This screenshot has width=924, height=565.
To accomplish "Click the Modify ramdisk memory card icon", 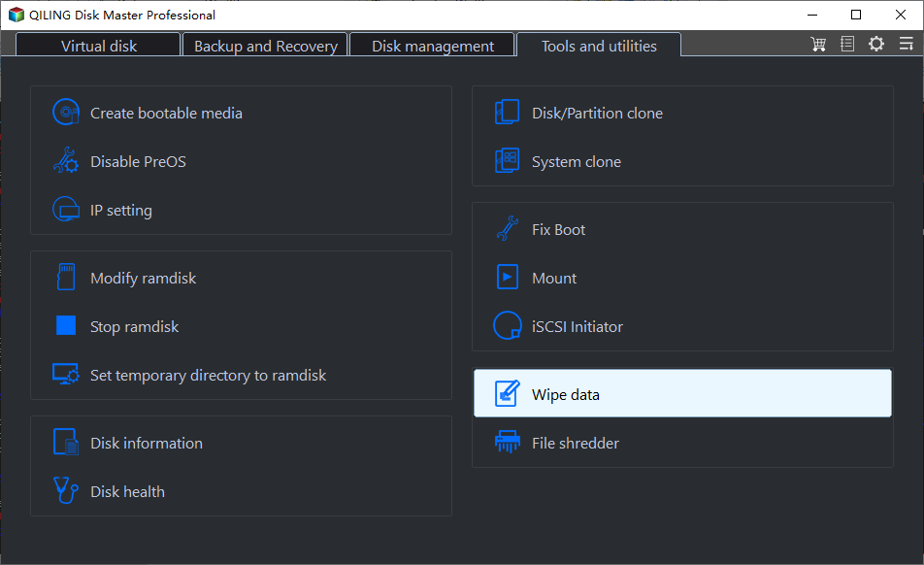I will (x=66, y=277).
